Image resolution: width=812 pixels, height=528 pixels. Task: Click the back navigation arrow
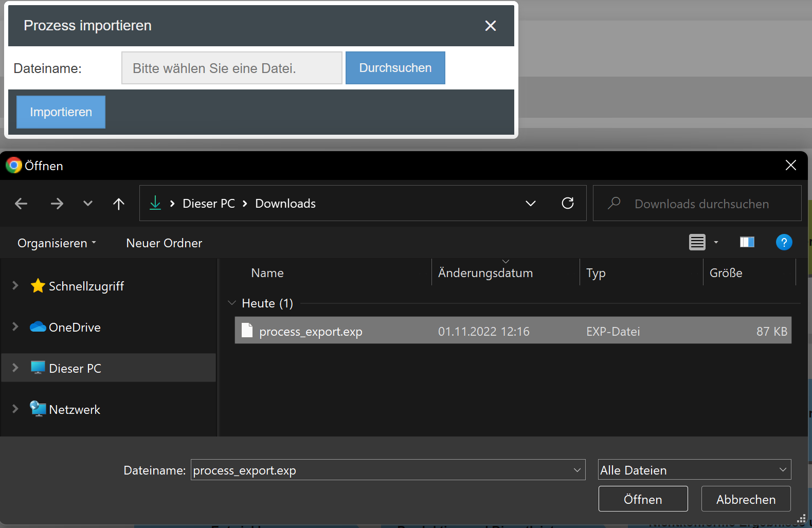point(21,204)
